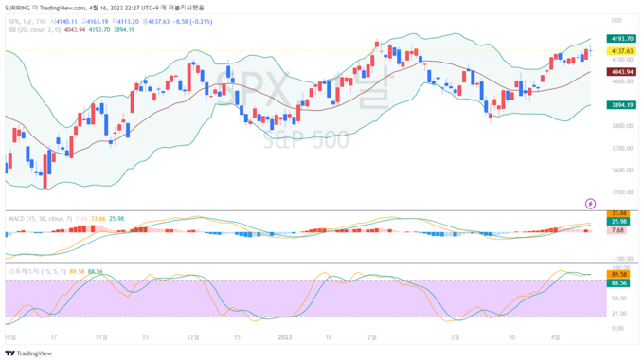
Task: Click the green 4193.70 upper band axis label
Action: point(622,39)
